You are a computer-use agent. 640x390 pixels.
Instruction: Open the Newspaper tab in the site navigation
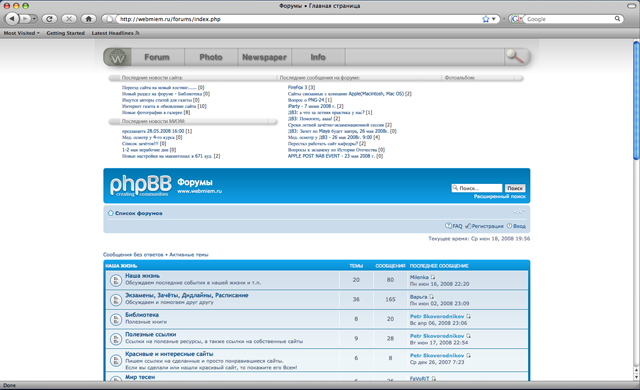pyautogui.click(x=264, y=57)
